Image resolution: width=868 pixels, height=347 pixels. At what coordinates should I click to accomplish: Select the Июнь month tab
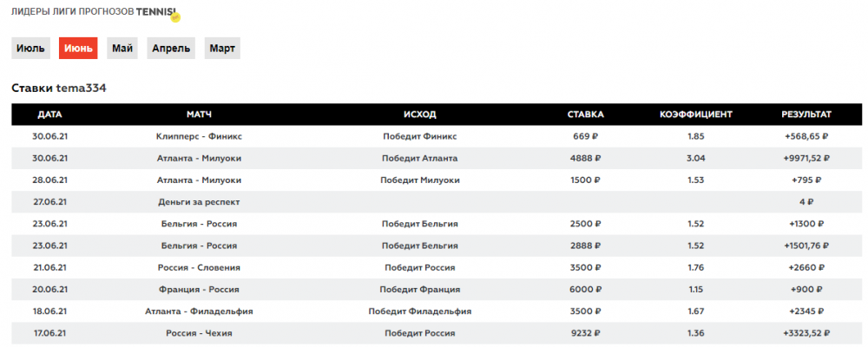pyautogui.click(x=78, y=49)
